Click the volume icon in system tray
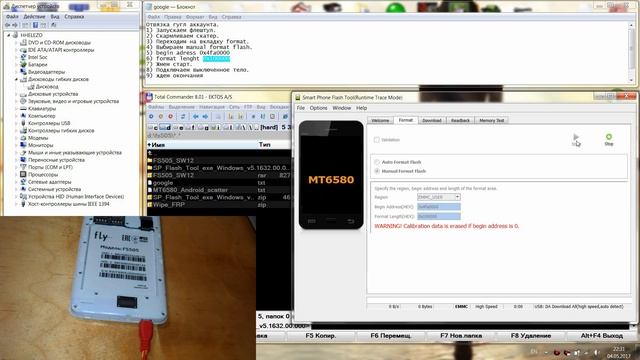640x360 pixels. click(x=596, y=352)
